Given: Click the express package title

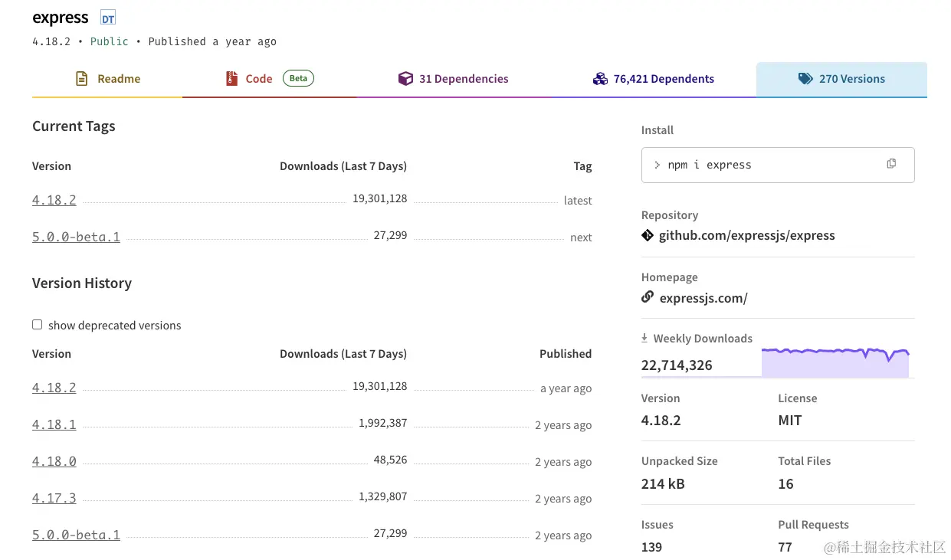Looking at the screenshot, I should (61, 18).
